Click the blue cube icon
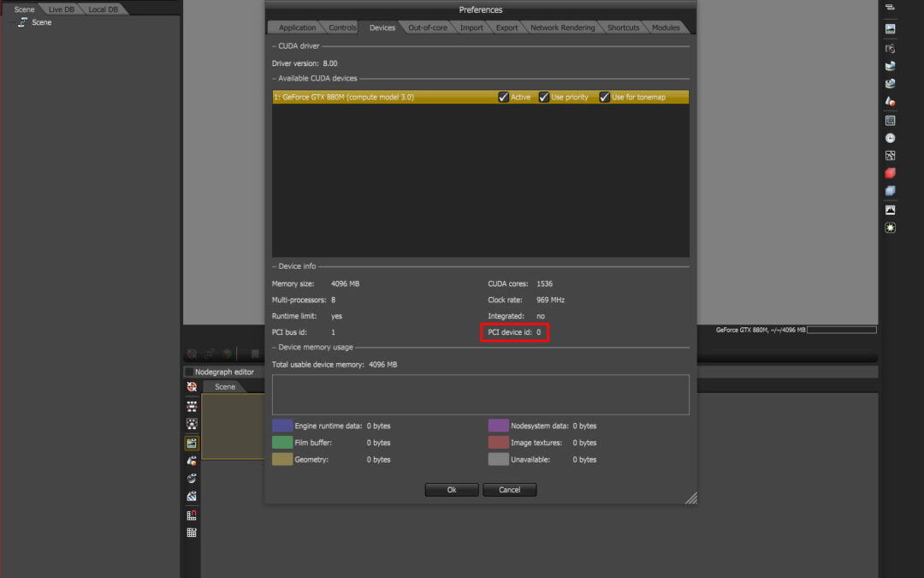The width and height of the screenshot is (924, 578). tap(890, 191)
